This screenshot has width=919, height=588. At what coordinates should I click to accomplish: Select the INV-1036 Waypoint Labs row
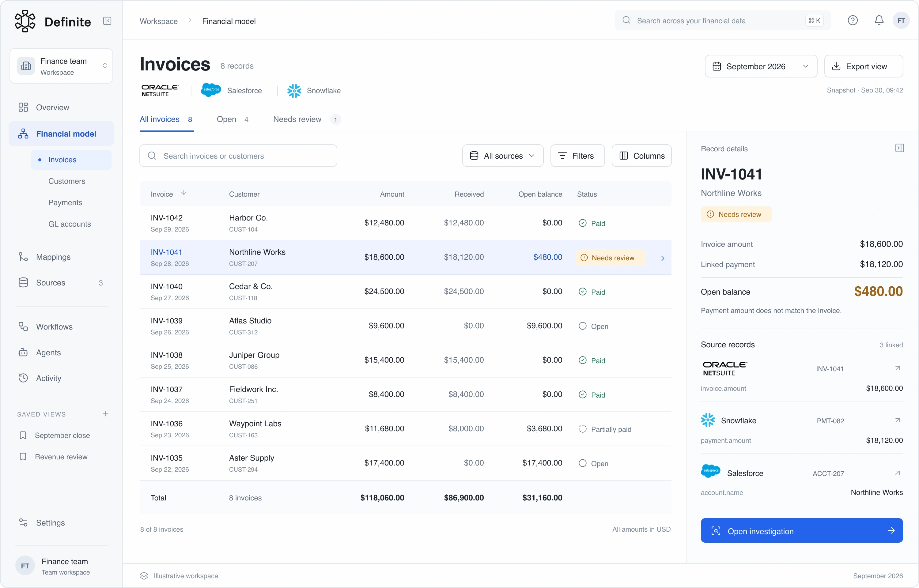[x=405, y=429]
